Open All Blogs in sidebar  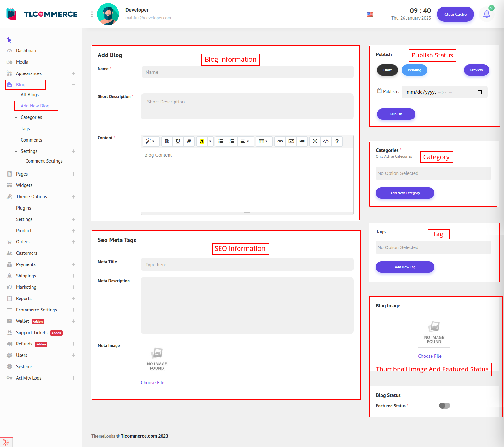[x=30, y=95]
